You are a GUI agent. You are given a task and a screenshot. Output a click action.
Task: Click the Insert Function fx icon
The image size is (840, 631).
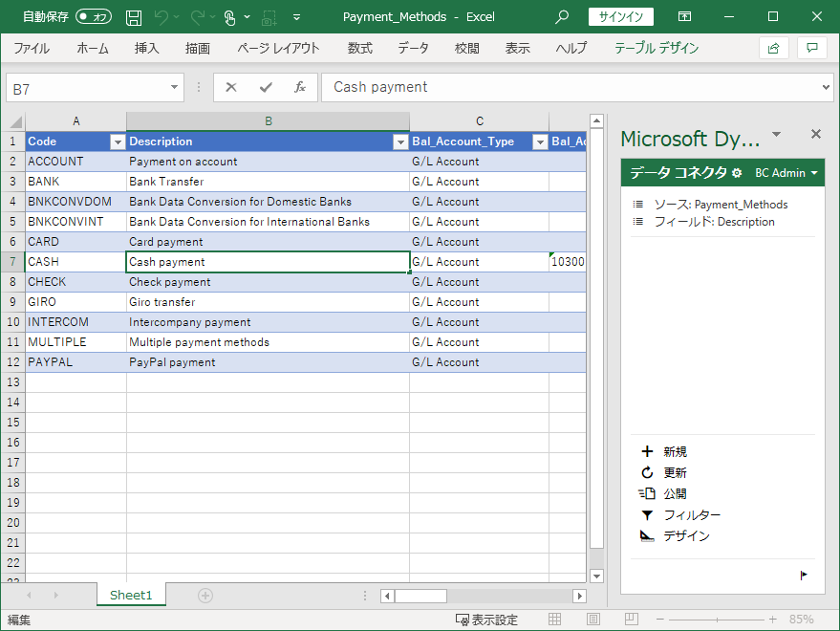point(300,87)
